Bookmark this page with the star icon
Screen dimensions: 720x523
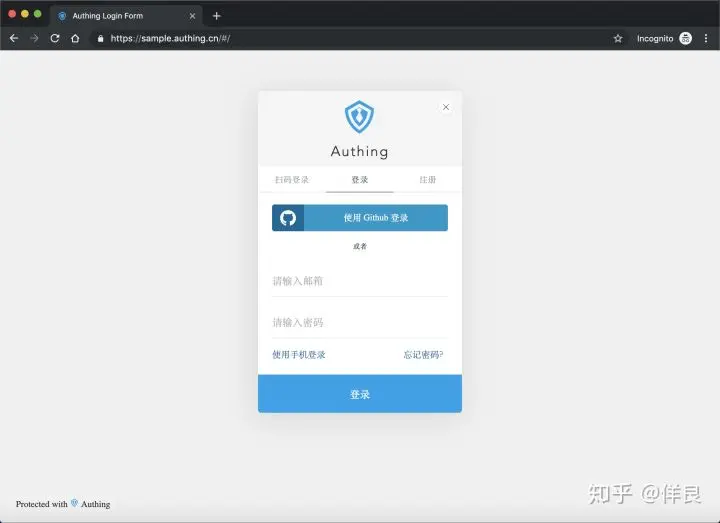[618, 39]
